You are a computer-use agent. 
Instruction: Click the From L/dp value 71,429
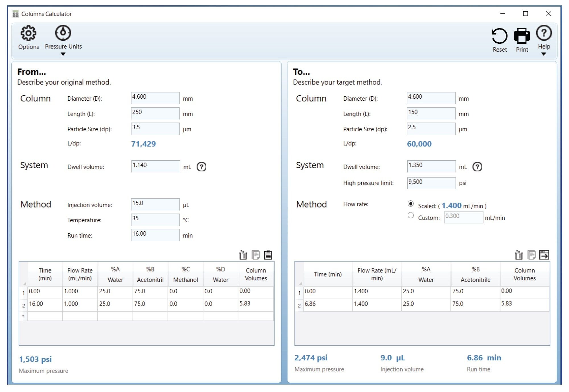pos(143,144)
